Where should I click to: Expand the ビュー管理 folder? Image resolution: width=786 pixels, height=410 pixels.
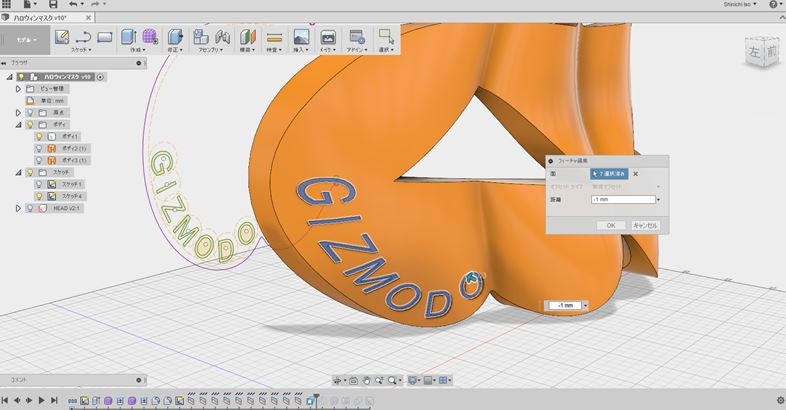[19, 89]
